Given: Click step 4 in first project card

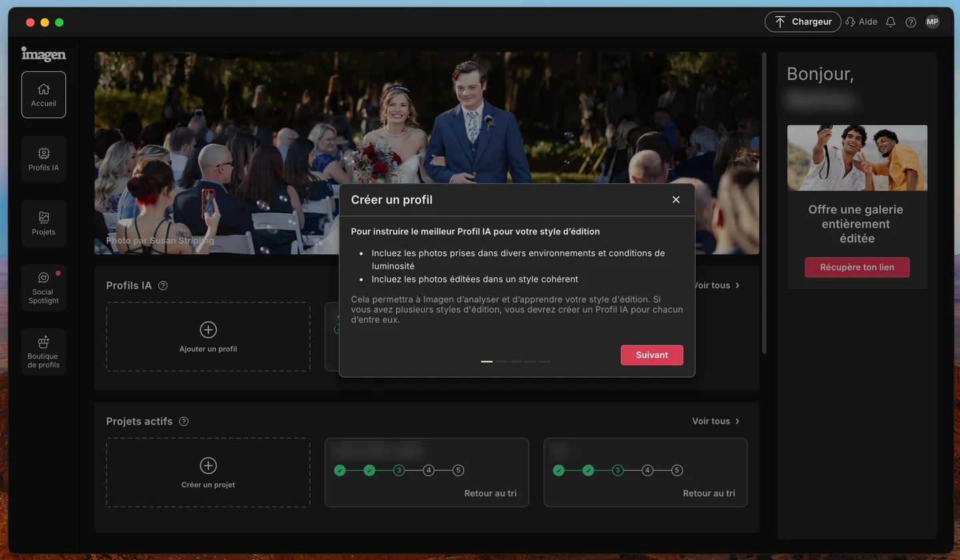Looking at the screenshot, I should coord(429,471).
